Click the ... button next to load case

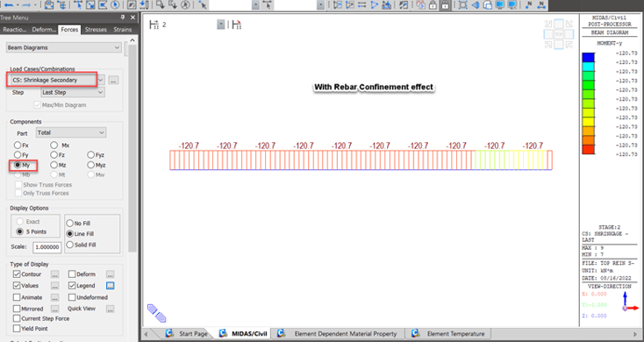pyautogui.click(x=114, y=80)
